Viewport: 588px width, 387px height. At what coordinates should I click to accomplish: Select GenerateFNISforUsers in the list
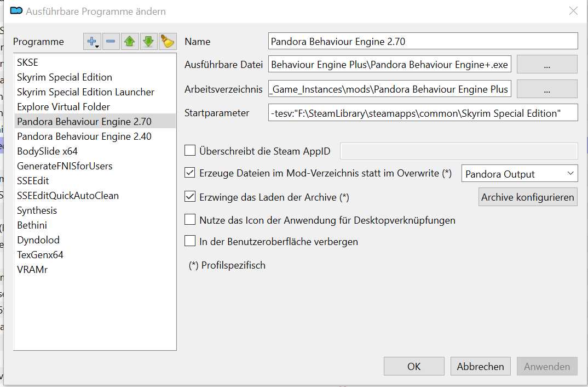95,166
